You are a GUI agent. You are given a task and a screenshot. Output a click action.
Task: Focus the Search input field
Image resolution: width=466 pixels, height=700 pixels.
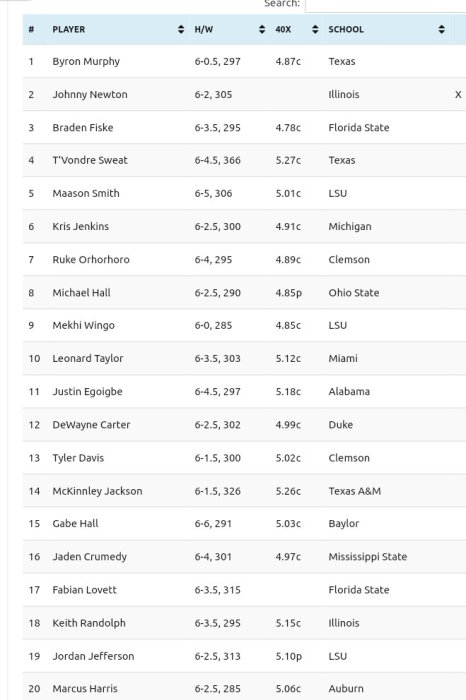[386, 4]
